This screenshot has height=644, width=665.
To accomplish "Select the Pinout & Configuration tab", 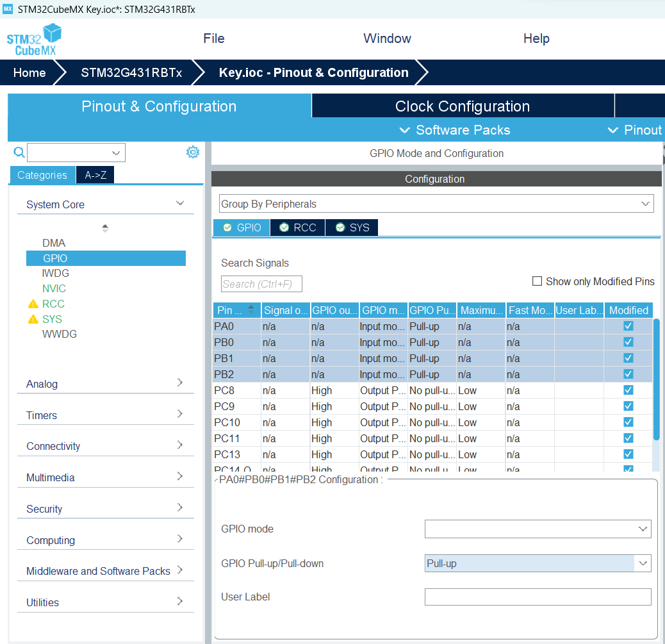I will [159, 106].
